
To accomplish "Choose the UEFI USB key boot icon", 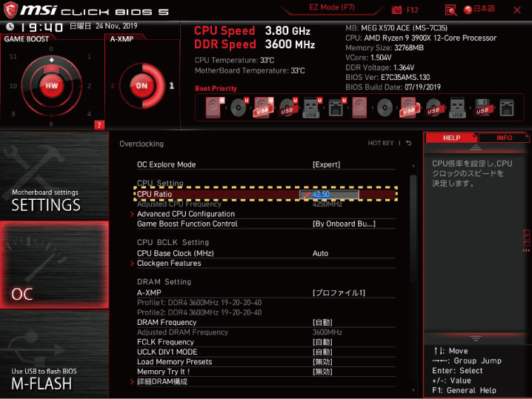I will 312,108.
